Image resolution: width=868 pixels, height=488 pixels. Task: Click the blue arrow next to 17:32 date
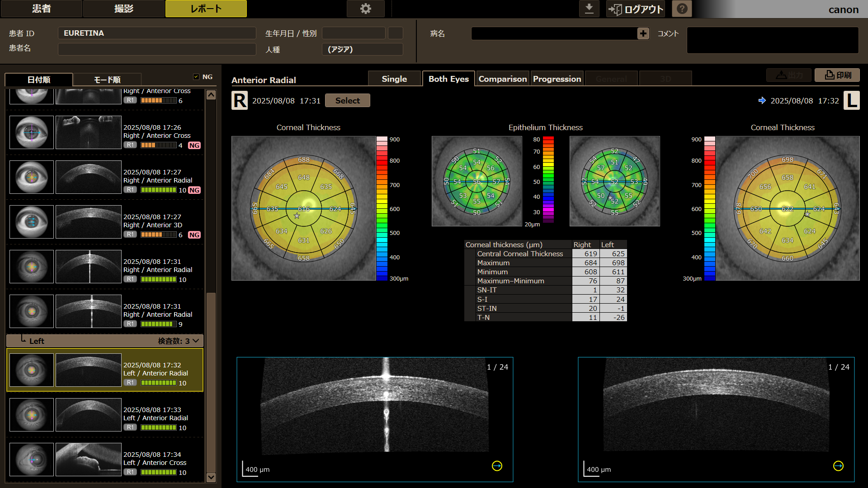click(762, 100)
